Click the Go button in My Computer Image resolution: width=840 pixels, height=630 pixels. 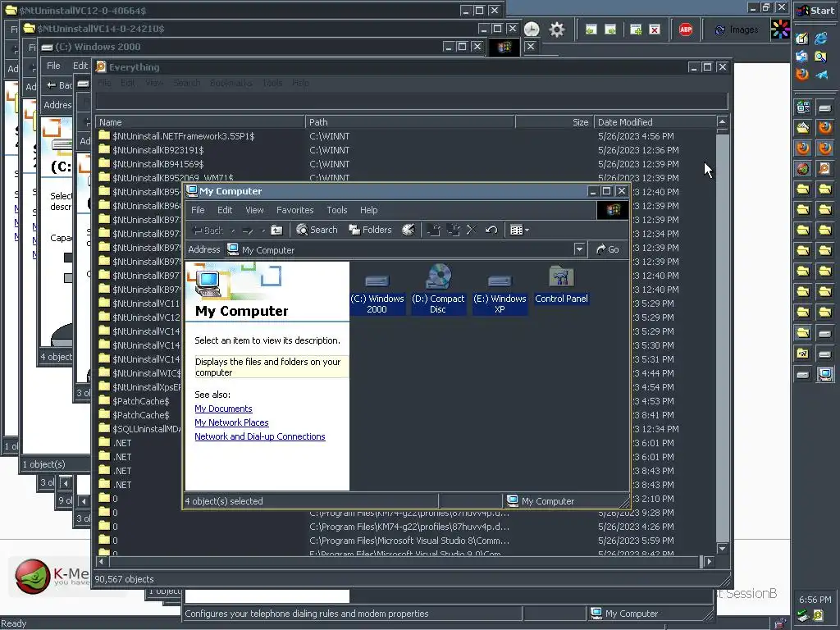tap(608, 249)
